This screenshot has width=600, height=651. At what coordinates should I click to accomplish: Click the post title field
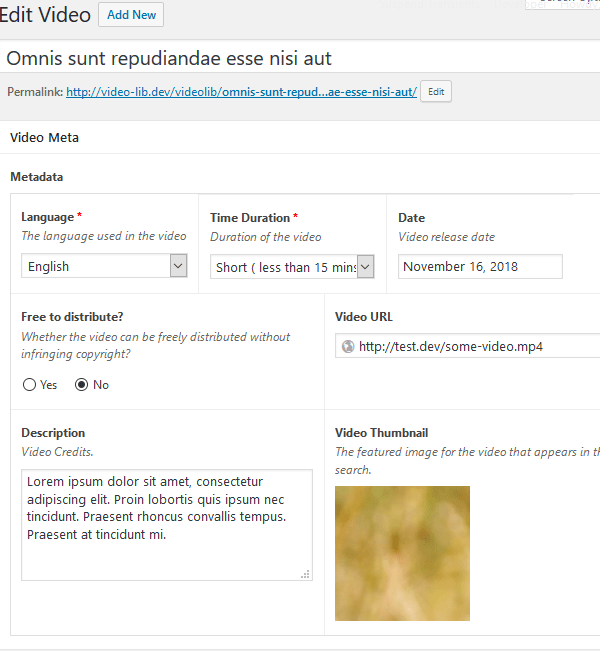[300, 58]
